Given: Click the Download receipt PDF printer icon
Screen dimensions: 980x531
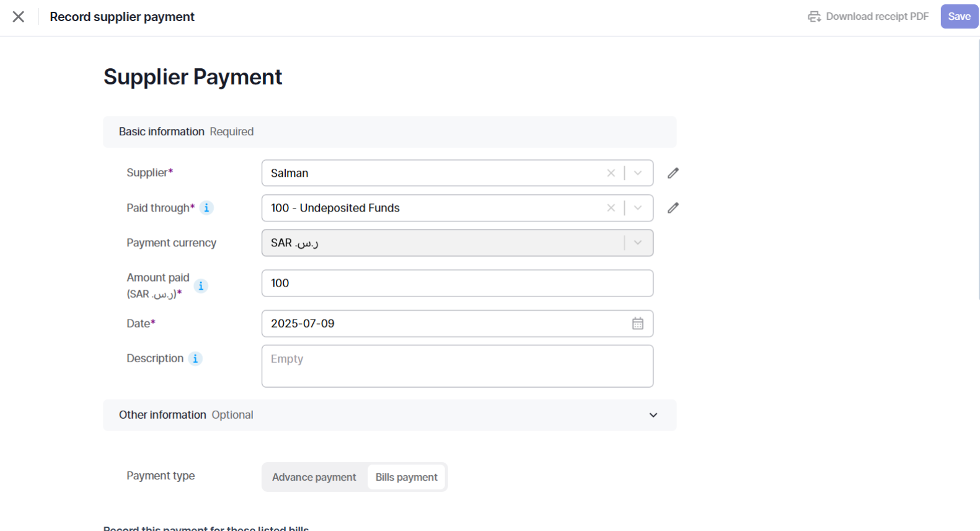Looking at the screenshot, I should coord(814,17).
